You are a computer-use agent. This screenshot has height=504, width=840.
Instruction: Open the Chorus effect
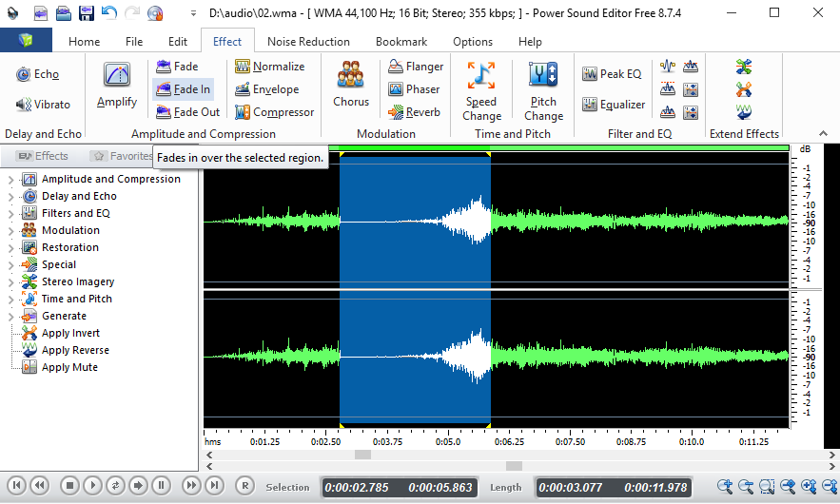[x=351, y=85]
